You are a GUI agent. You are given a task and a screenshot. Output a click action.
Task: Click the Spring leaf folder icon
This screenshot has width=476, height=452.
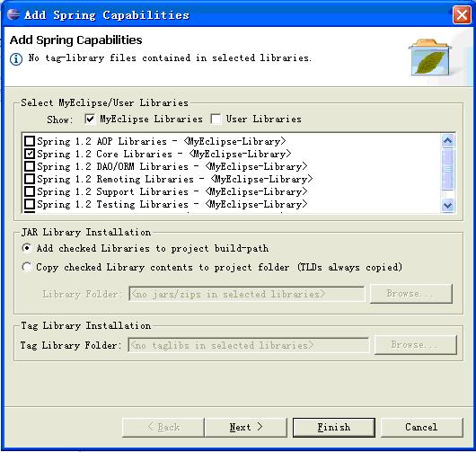coord(430,58)
